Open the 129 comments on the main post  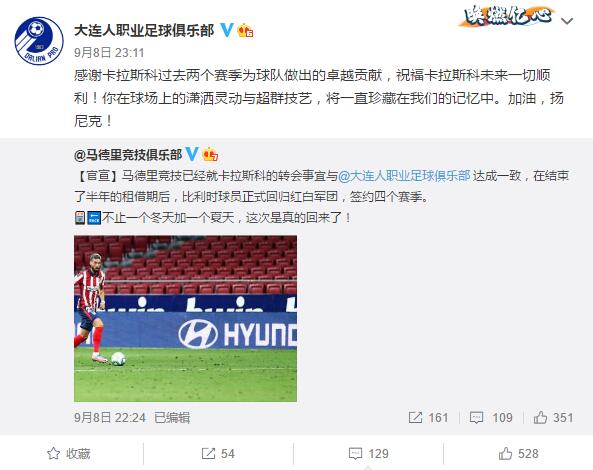pyautogui.click(x=368, y=453)
